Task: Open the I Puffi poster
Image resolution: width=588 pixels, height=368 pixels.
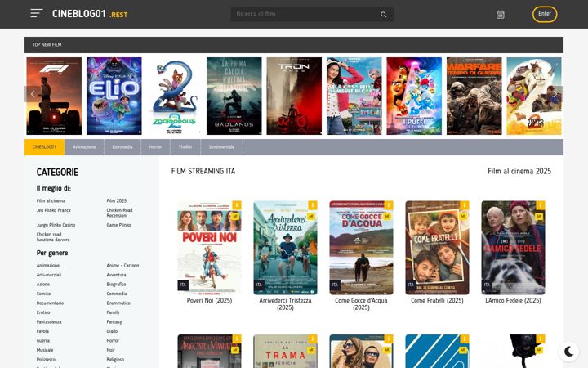Action: 414,96
